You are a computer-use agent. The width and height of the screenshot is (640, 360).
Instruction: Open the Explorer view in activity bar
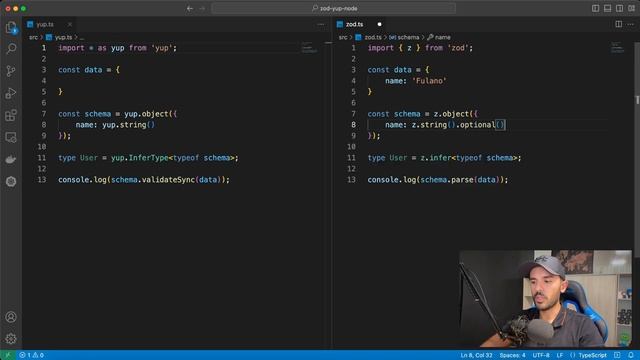coord(11,27)
